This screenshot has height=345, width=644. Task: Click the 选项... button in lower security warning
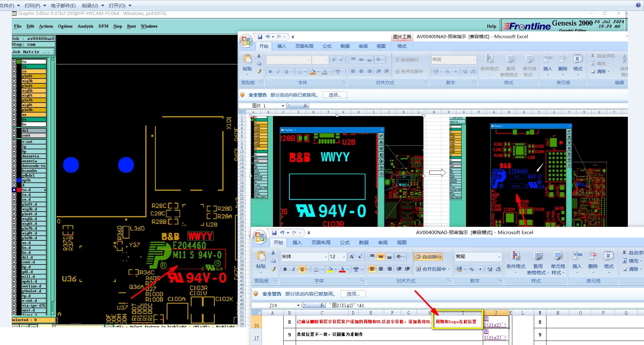click(x=353, y=294)
